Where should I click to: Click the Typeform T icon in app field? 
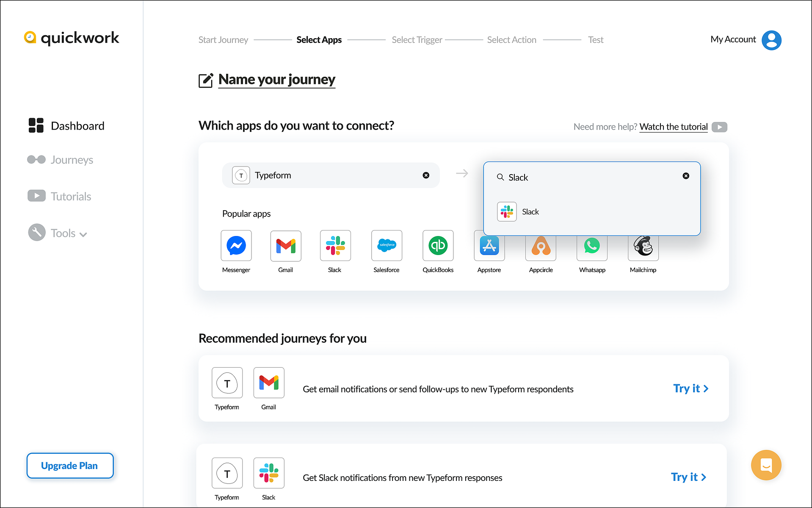241,175
